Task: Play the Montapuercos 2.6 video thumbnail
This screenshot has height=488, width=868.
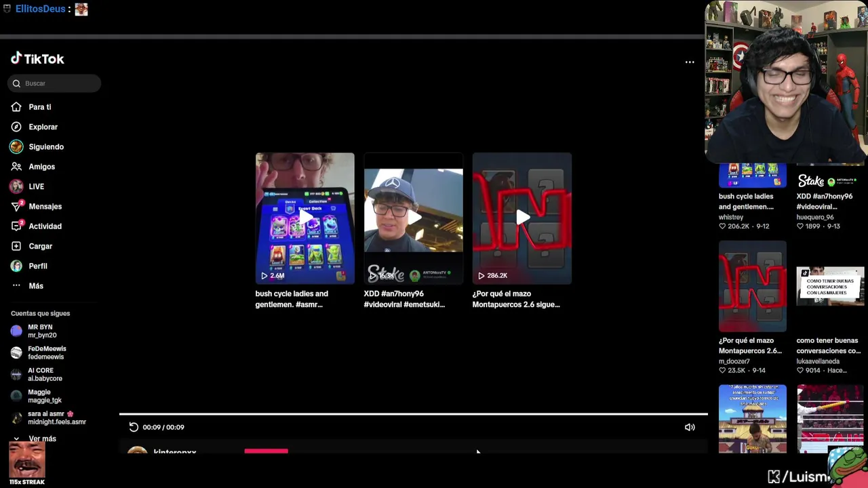Action: [x=522, y=218]
